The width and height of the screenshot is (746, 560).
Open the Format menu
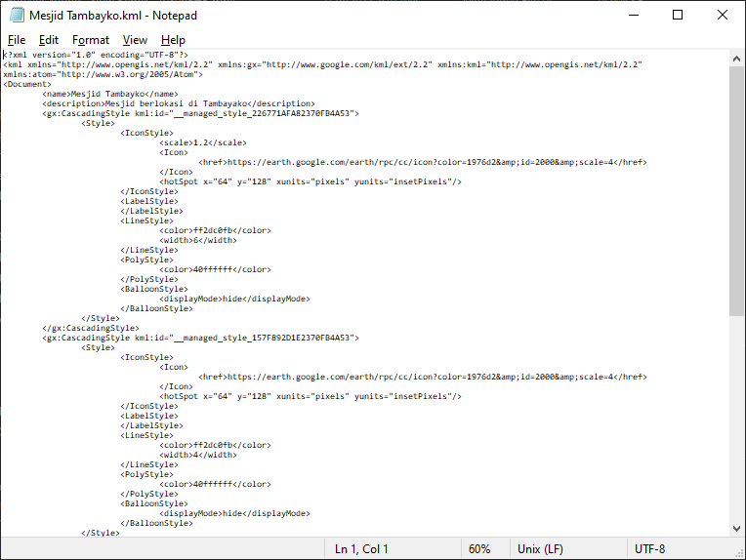(91, 40)
